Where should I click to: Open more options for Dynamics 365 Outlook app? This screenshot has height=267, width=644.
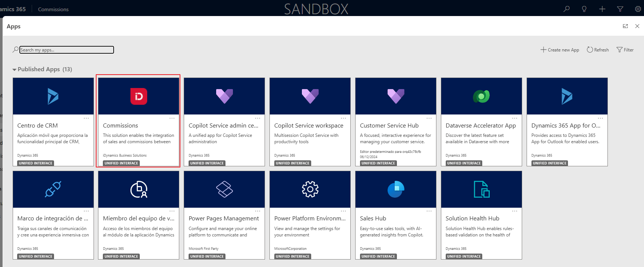[x=600, y=118]
